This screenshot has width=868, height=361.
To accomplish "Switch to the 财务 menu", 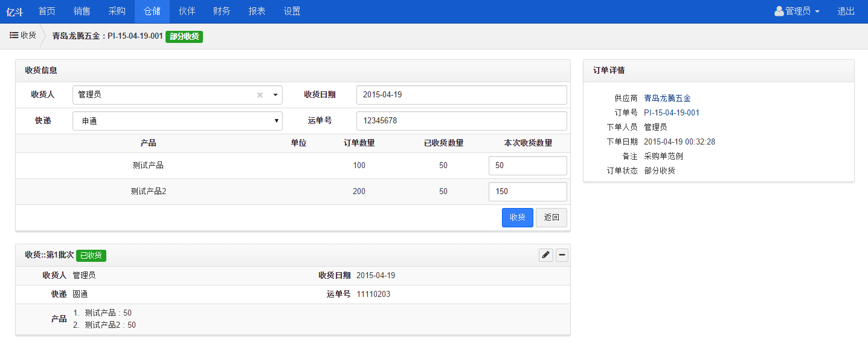I will point(222,11).
